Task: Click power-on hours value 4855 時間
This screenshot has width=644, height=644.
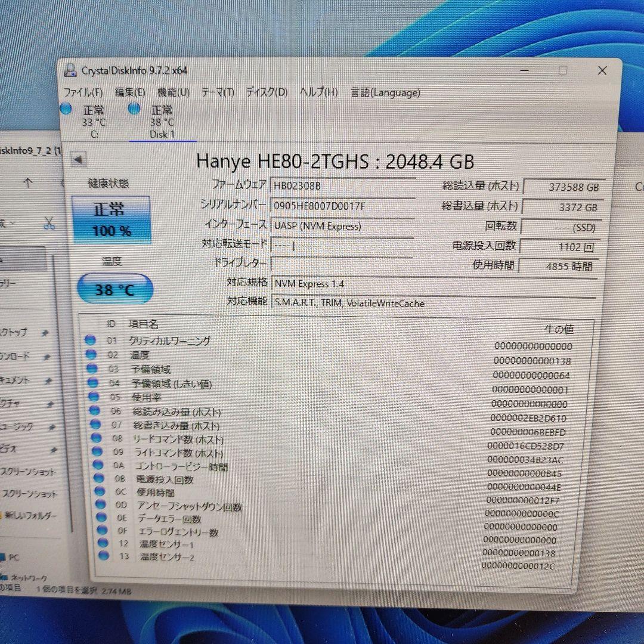Action: point(559,266)
